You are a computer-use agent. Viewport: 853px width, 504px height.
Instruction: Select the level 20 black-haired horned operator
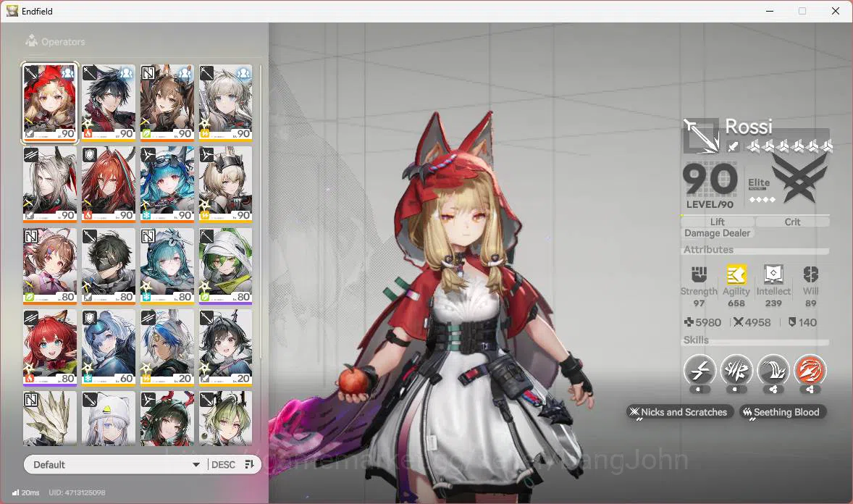[x=226, y=348]
